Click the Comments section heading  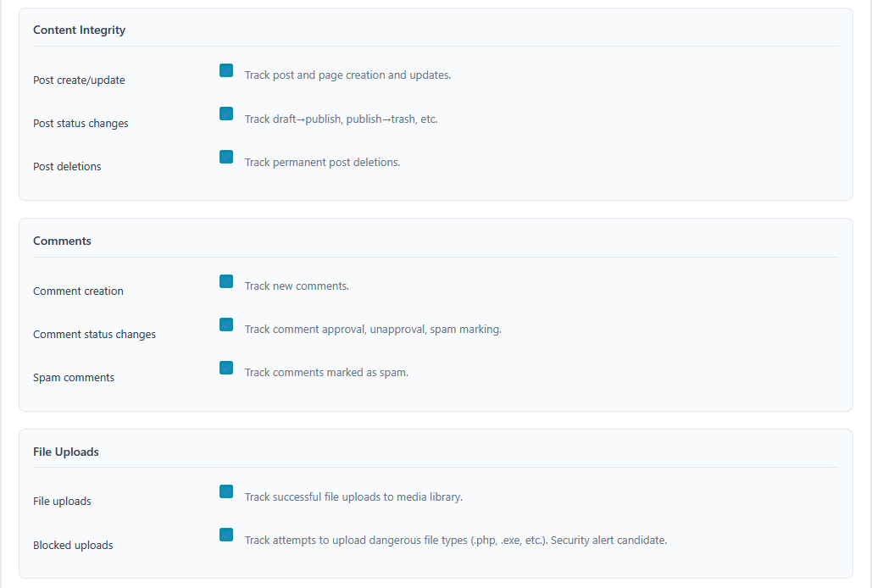click(x=62, y=240)
